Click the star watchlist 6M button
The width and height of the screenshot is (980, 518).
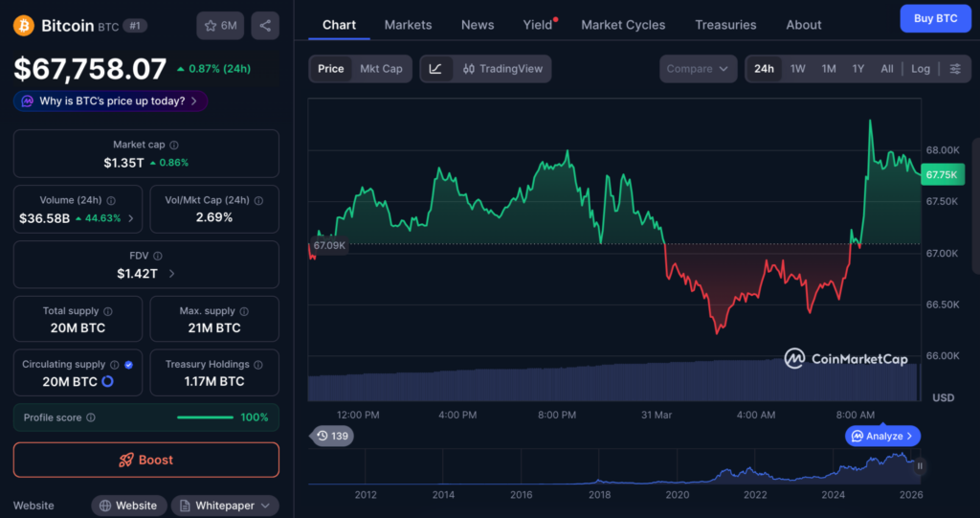point(220,26)
